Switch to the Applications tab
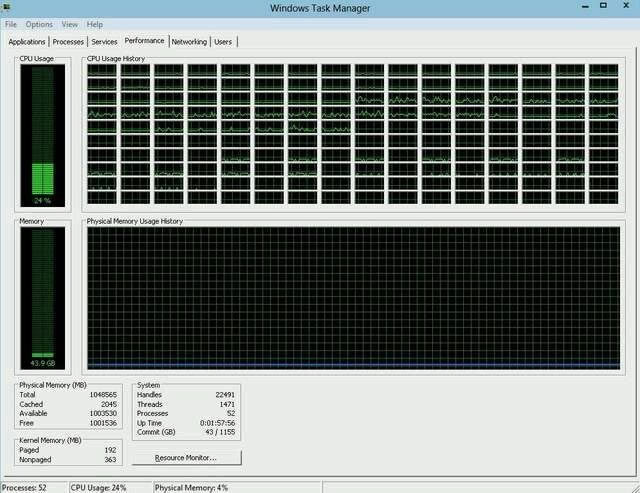Viewport: 640px width, 493px height. 27,42
